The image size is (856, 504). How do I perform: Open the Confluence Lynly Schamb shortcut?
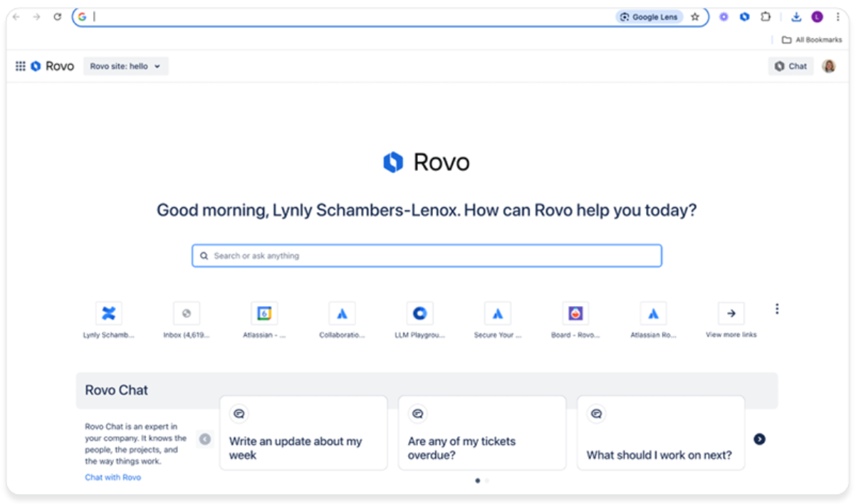tap(108, 313)
